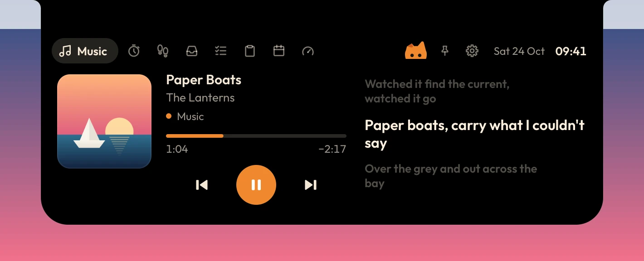Click the artist name The Lanterns
644x261 pixels.
(200, 98)
